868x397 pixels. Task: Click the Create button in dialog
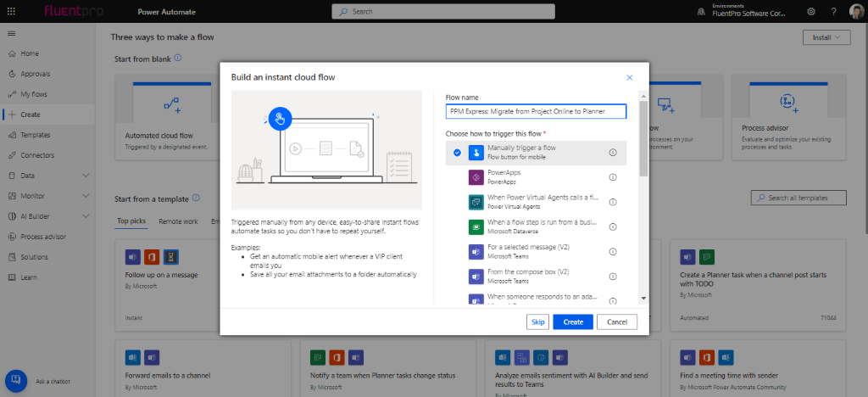(x=573, y=322)
